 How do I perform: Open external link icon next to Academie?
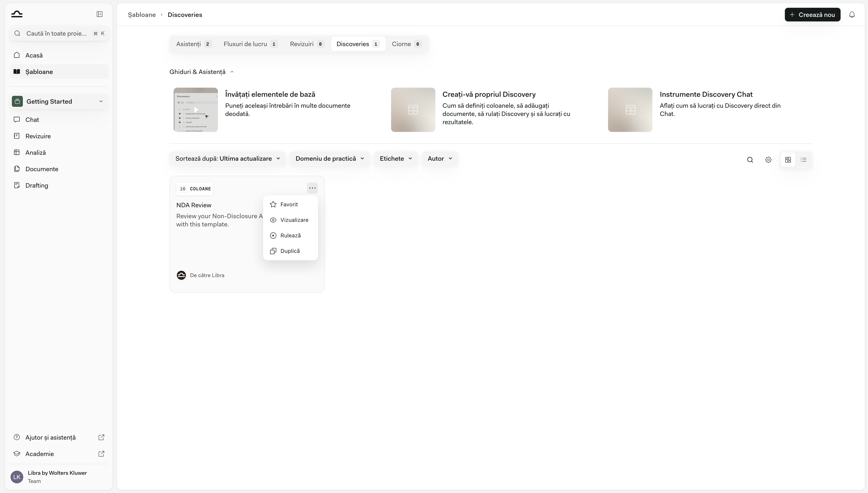(101, 454)
